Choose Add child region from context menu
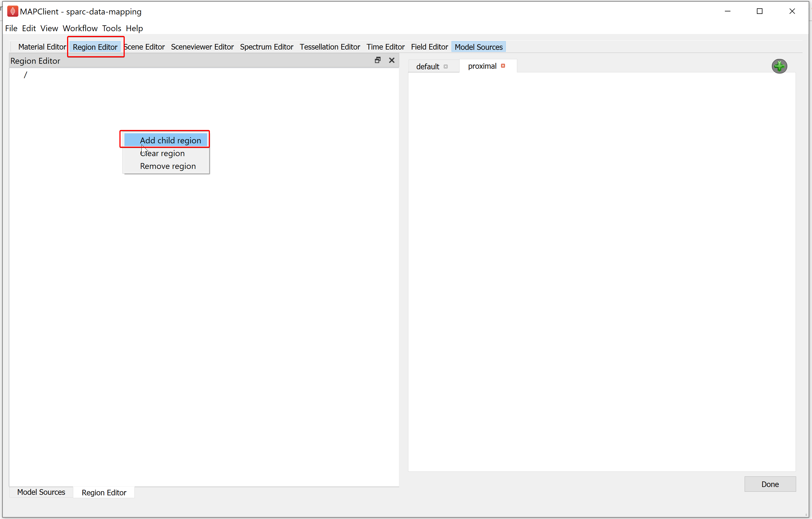The width and height of the screenshot is (812, 519). (x=166, y=140)
